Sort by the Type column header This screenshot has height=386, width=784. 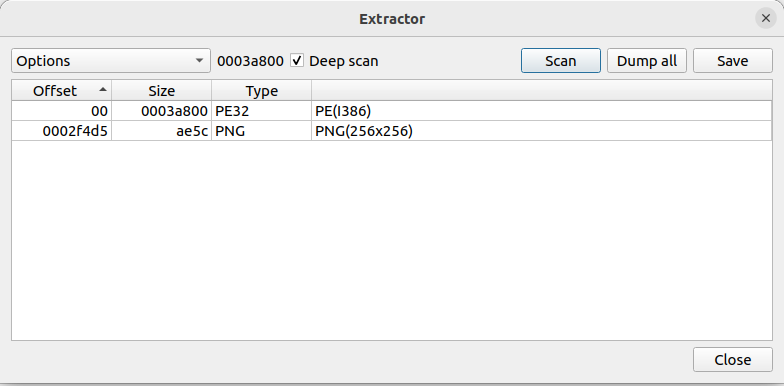point(262,90)
